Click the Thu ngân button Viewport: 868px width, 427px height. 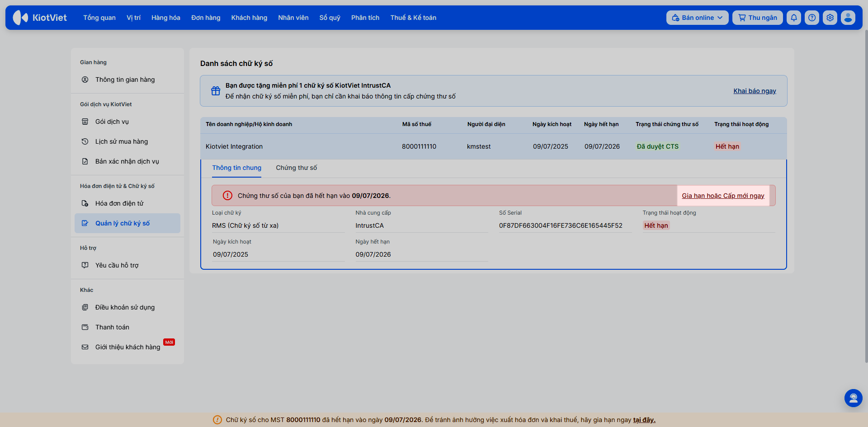[758, 18]
